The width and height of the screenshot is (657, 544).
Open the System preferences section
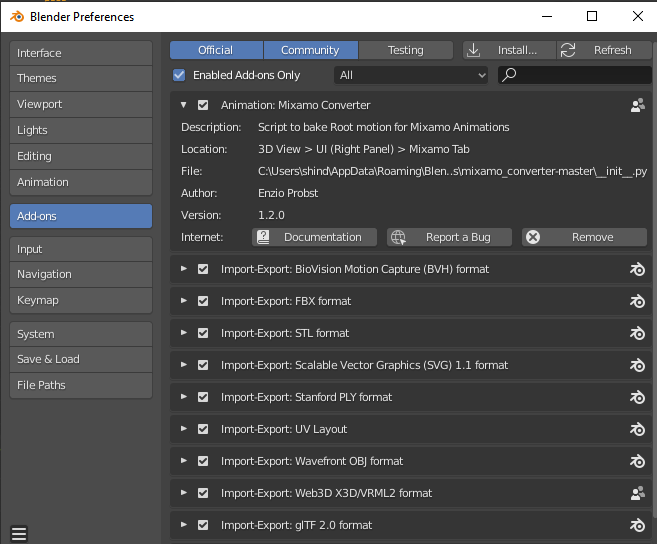[x=81, y=334]
